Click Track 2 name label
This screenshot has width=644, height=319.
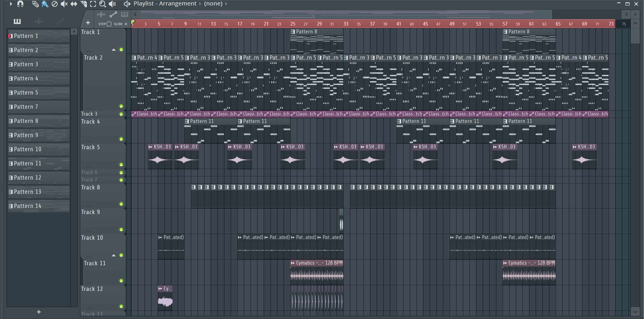(93, 58)
